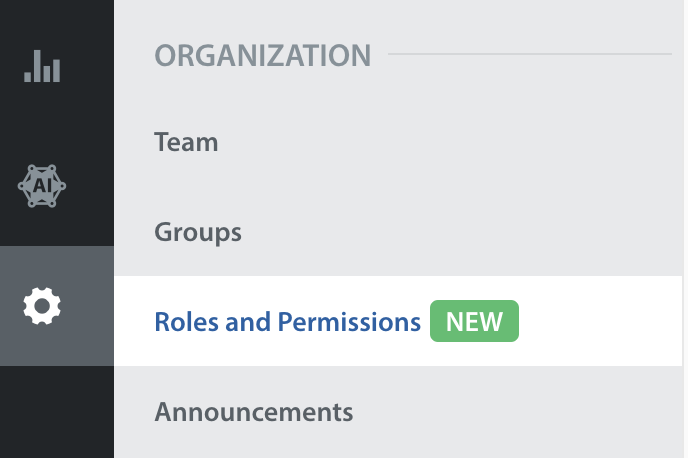The width and height of the screenshot is (688, 458).
Task: Click empty dark sidebar area below gear
Action: tap(57, 412)
